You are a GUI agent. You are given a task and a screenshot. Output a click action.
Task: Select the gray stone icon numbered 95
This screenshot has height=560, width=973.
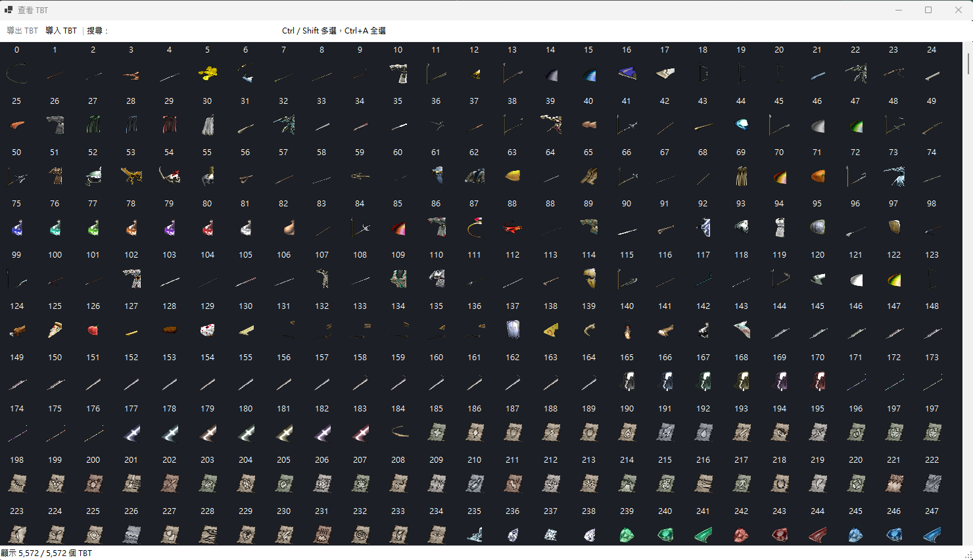click(818, 227)
